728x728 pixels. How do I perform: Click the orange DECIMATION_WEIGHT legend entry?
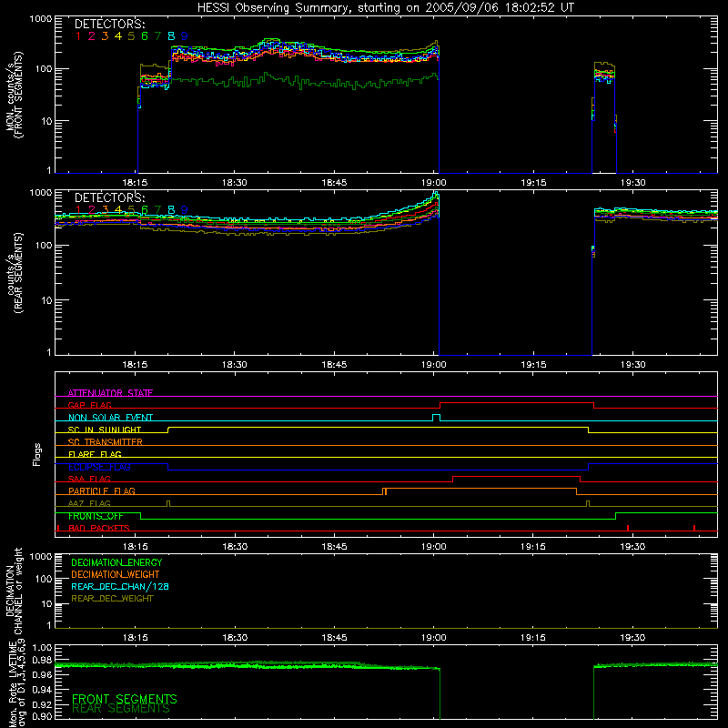click(116, 575)
